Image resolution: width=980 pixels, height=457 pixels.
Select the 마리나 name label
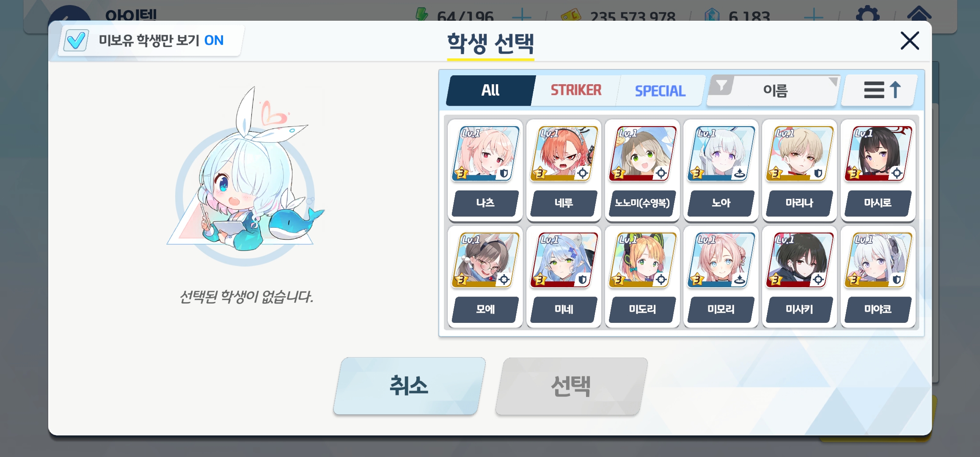point(799,203)
